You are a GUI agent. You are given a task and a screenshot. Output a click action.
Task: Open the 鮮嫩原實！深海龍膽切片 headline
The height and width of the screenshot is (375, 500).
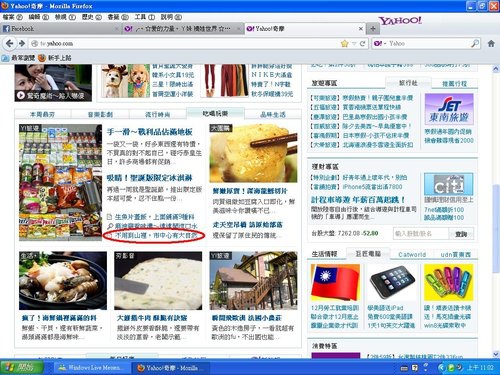coord(250,191)
